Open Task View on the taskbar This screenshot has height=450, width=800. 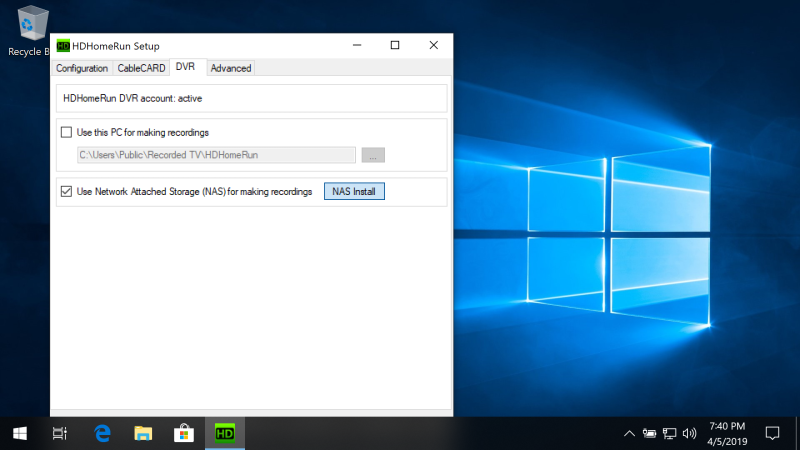60,434
